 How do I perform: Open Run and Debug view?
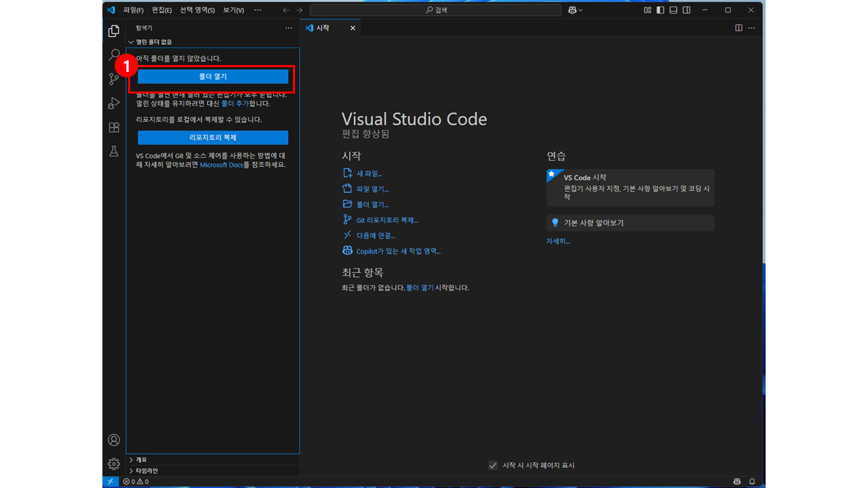(x=114, y=103)
